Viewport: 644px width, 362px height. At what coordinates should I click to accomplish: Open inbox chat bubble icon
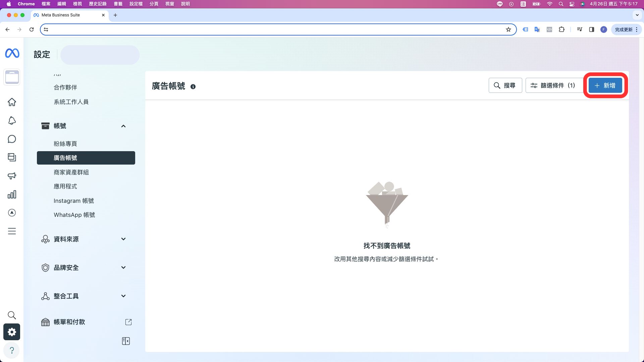point(12,139)
